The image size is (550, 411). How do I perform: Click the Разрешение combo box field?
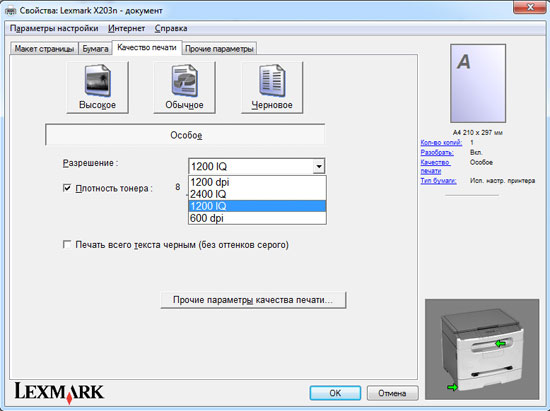click(257, 166)
